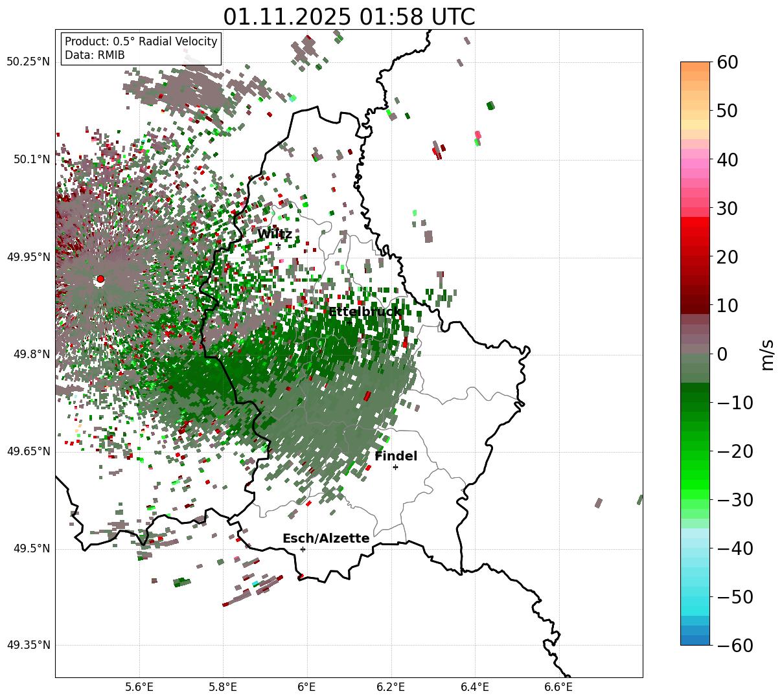Click the colorbar tick label 60
Viewport: 782px width, 700px height.
(728, 62)
